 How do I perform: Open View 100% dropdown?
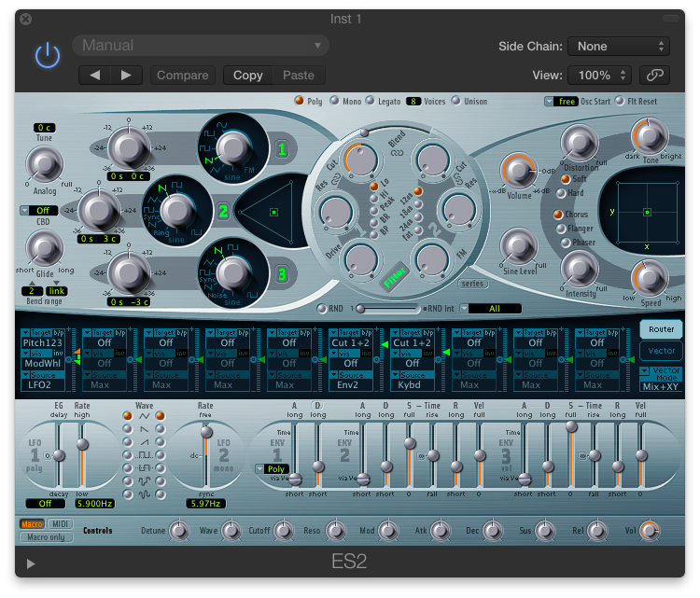(x=599, y=75)
